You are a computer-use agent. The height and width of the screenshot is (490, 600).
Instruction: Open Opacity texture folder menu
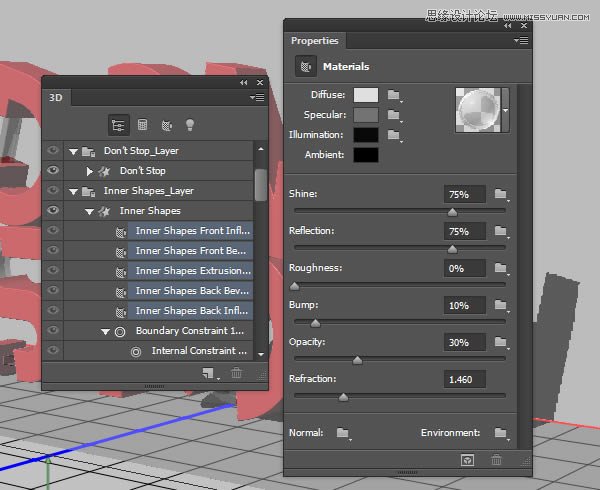[502, 342]
